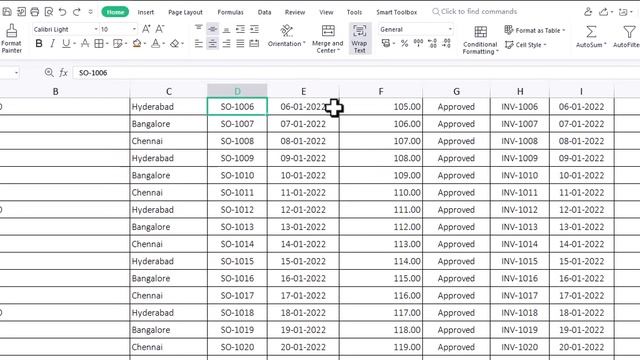
Task: Click the AutoSum sigma button
Action: [x=591, y=37]
